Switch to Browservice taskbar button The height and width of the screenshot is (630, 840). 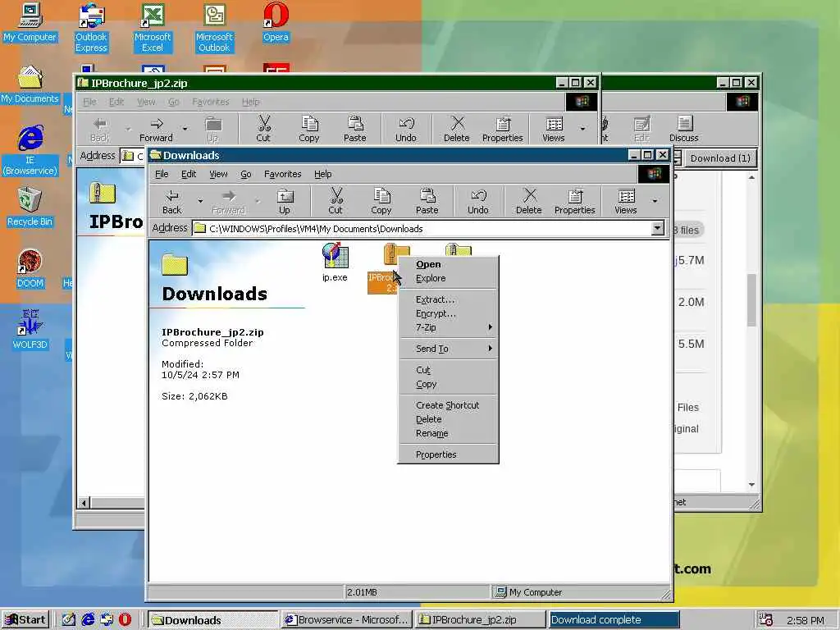[347, 620]
